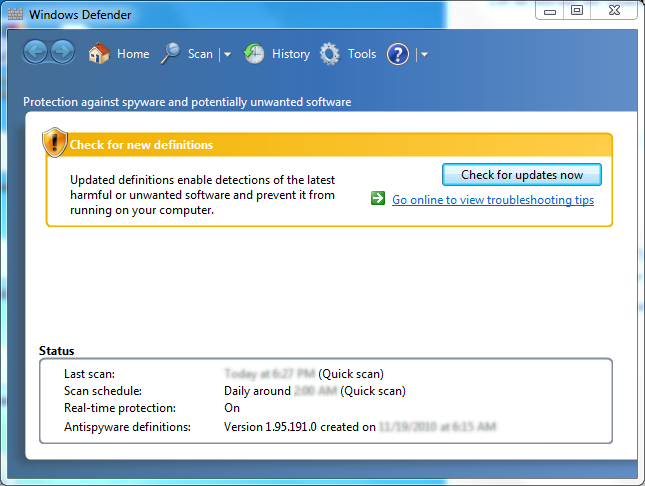Select the Tools text label in toolbar
This screenshot has height=486, width=645.
tap(362, 54)
